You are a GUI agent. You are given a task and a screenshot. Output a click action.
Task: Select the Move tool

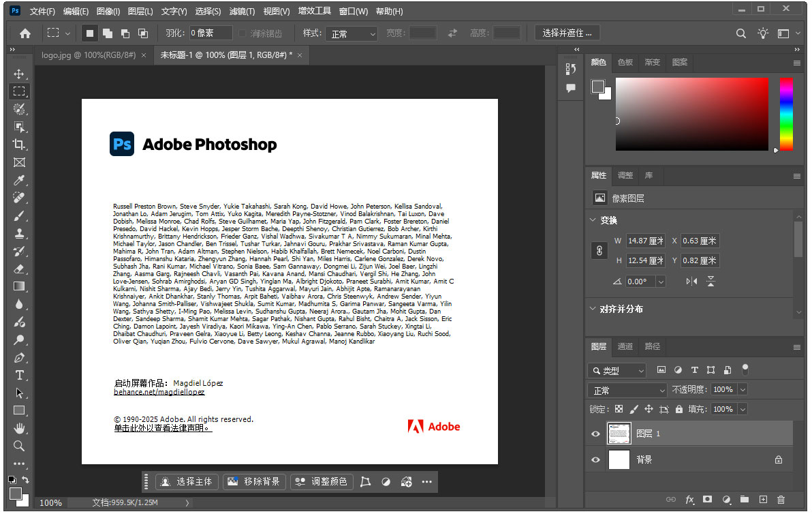(x=20, y=74)
